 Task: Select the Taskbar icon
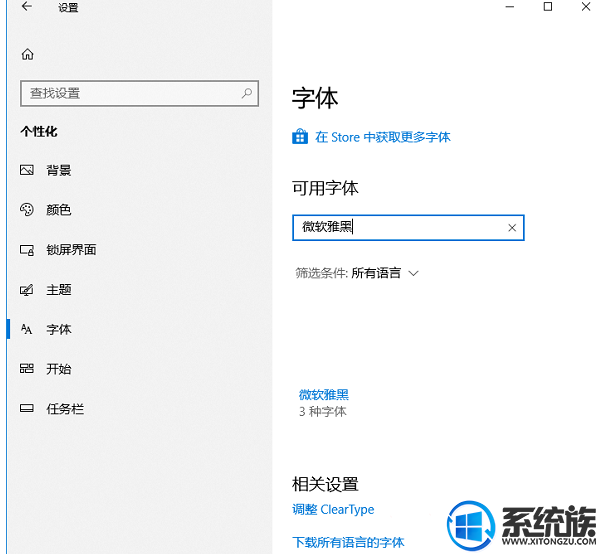click(x=27, y=408)
